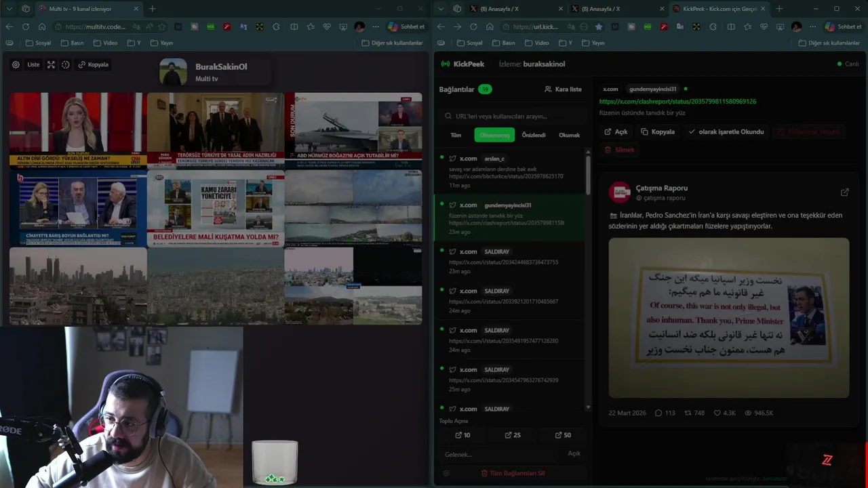Open Video bookmarks folder in left browser
The image size is (868, 488).
pos(105,43)
